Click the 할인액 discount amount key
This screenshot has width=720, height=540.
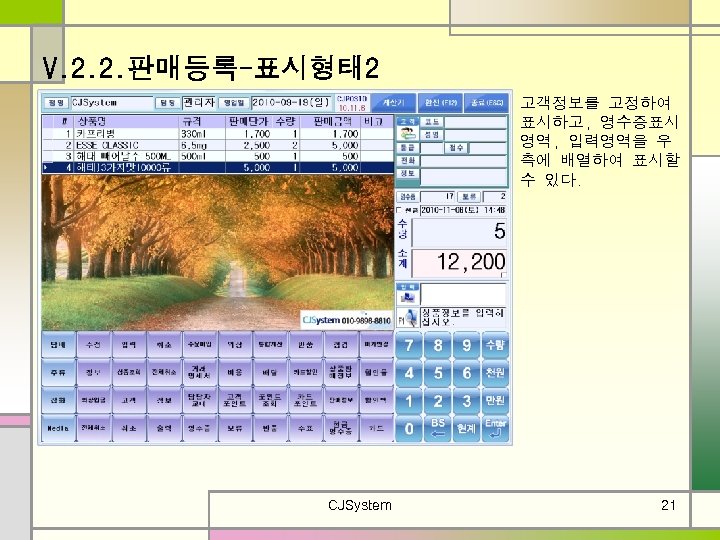click(376, 400)
